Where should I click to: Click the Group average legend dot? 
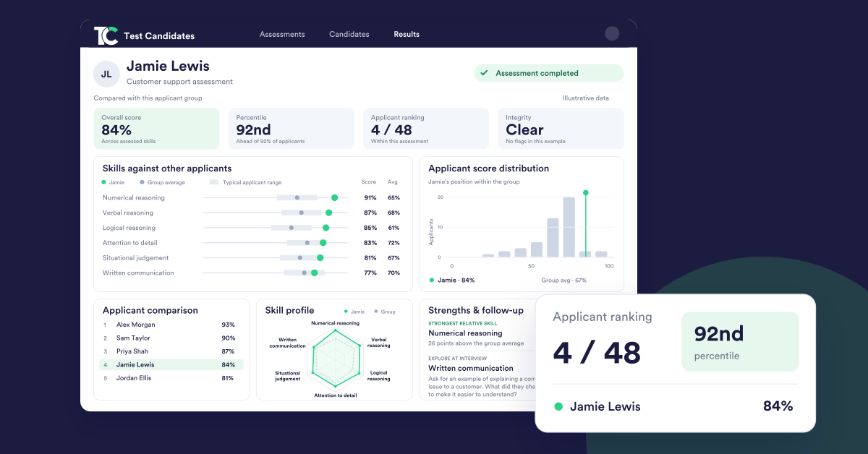142,182
